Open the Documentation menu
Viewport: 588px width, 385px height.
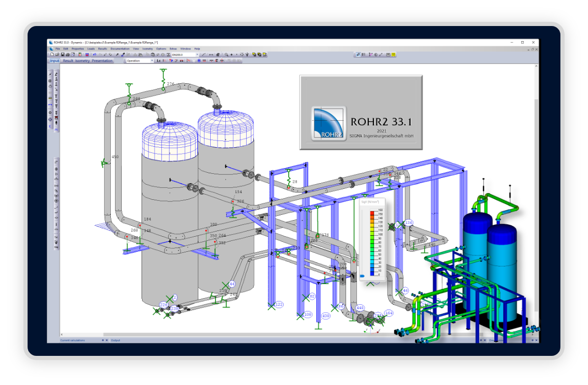coord(120,49)
